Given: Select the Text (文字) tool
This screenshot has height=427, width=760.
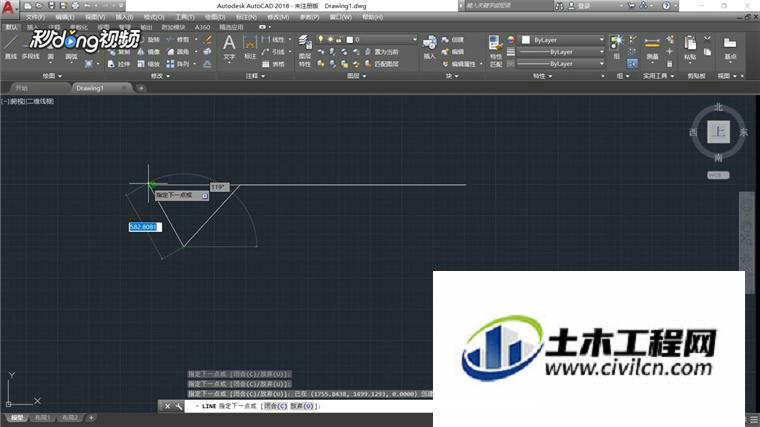Looking at the screenshot, I should click(229, 47).
